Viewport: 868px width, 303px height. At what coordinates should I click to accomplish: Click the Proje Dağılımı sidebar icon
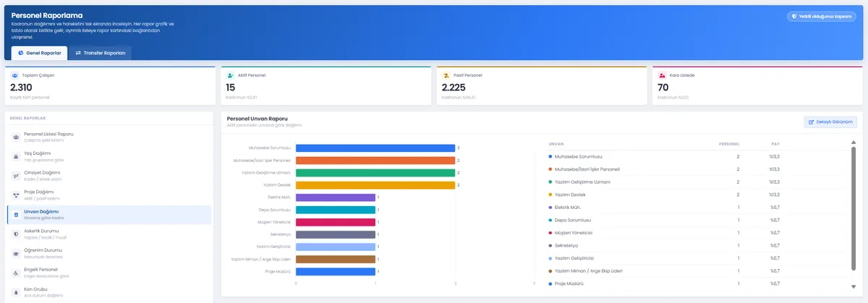click(16, 195)
